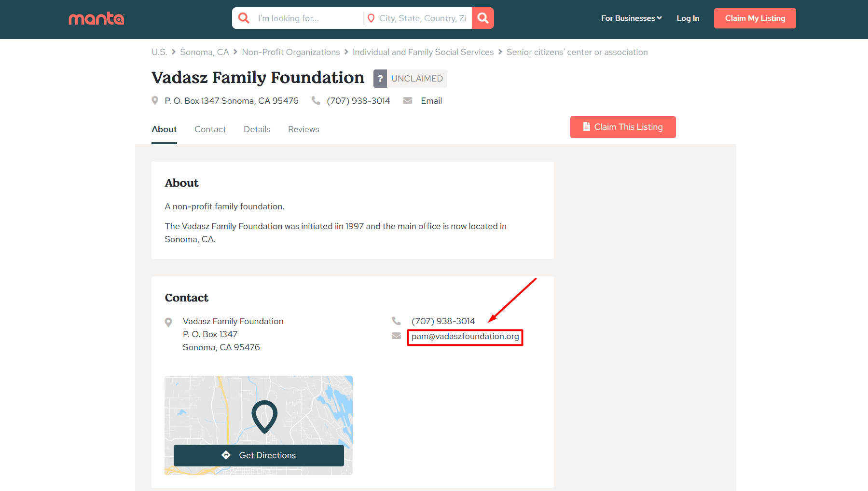Switch to the Contact tab

(x=210, y=129)
